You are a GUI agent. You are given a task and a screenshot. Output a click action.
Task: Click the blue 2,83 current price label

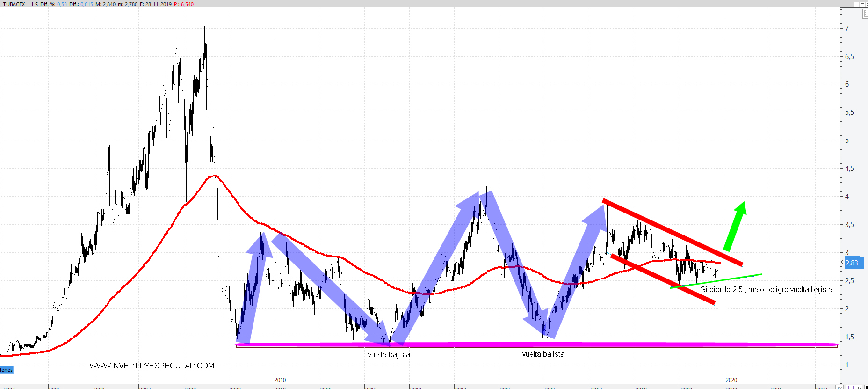[x=852, y=263]
